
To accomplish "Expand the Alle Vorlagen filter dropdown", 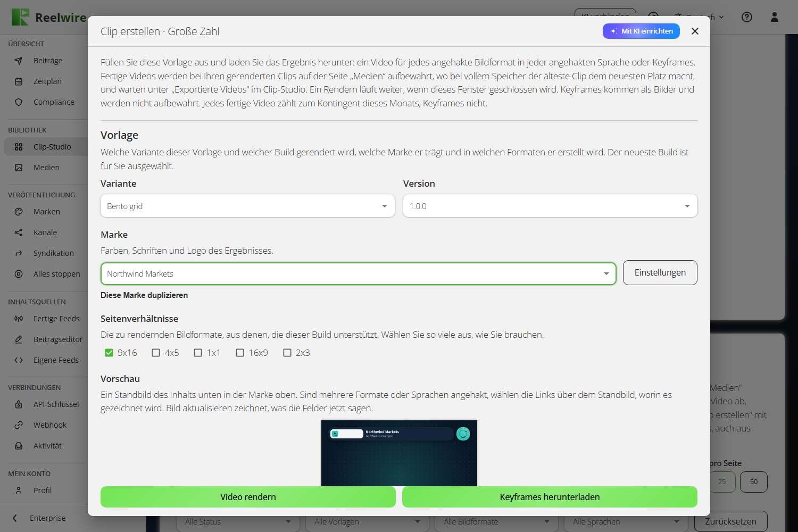I will (367, 522).
